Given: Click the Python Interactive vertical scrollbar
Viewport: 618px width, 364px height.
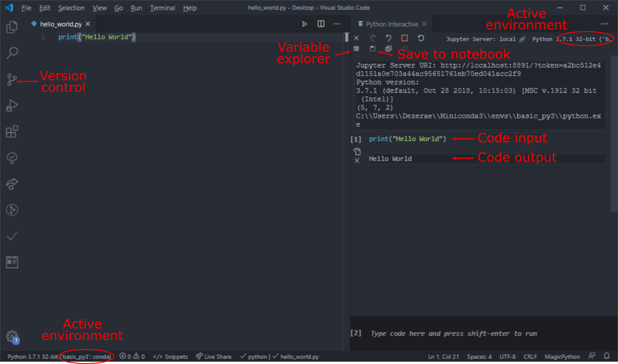Looking at the screenshot, I should (614, 133).
